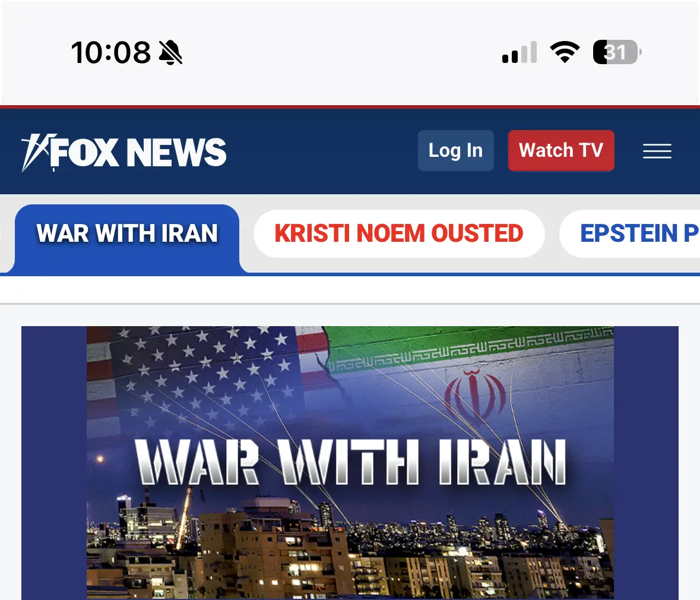700x600 pixels.
Task: Switch to the partially visible EPSTEIN tab
Action: pos(630,233)
